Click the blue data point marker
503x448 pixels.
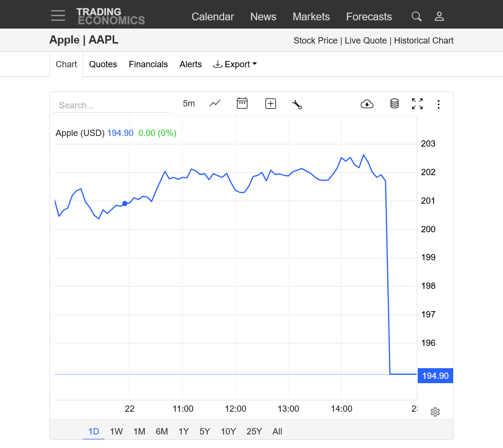coord(125,203)
